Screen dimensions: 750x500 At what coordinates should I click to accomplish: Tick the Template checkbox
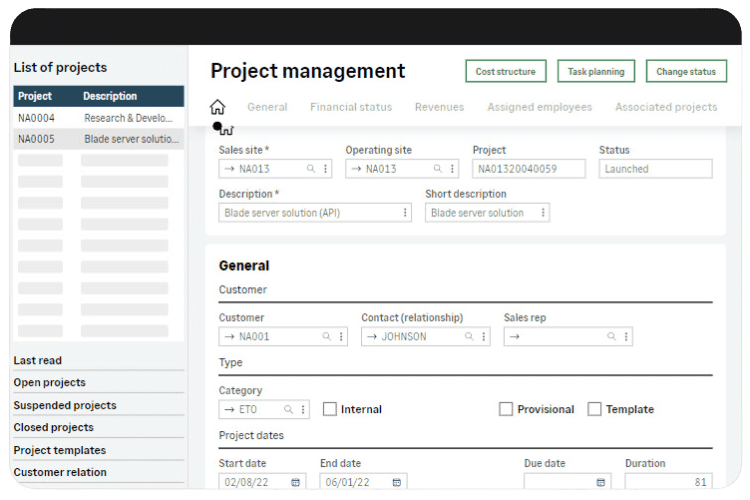click(x=594, y=409)
